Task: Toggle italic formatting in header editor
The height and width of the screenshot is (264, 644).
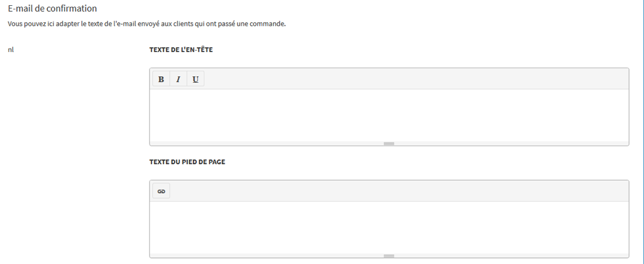Action: point(178,79)
